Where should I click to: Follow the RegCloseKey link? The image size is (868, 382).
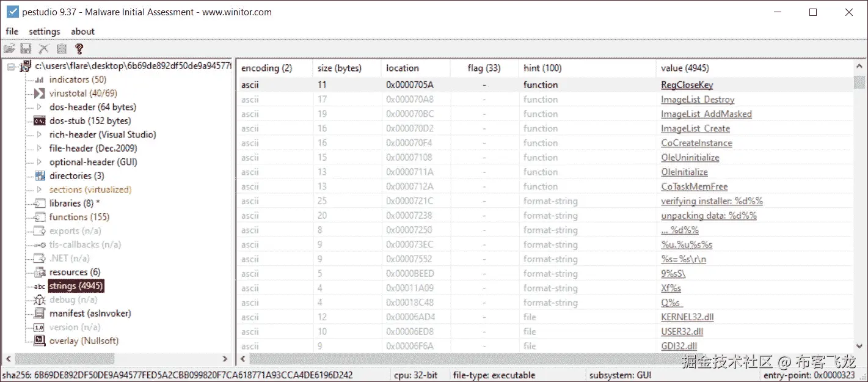coord(687,84)
